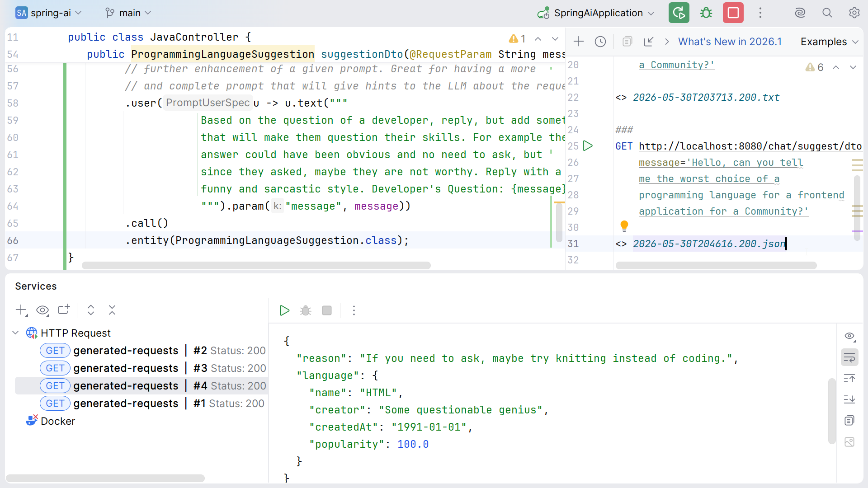
Task: Open spring-ai project dropdown
Action: 48,13
